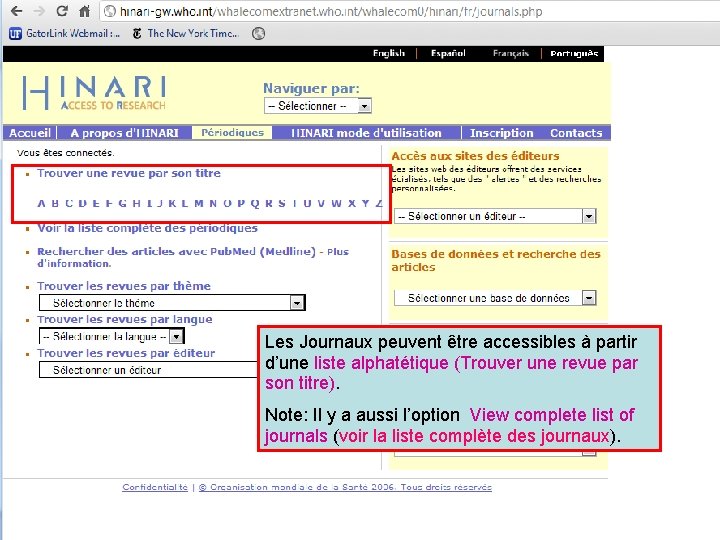Screen dimensions: 720x540
Task: Click Trouver les revues par langue link
Action: tap(125, 319)
